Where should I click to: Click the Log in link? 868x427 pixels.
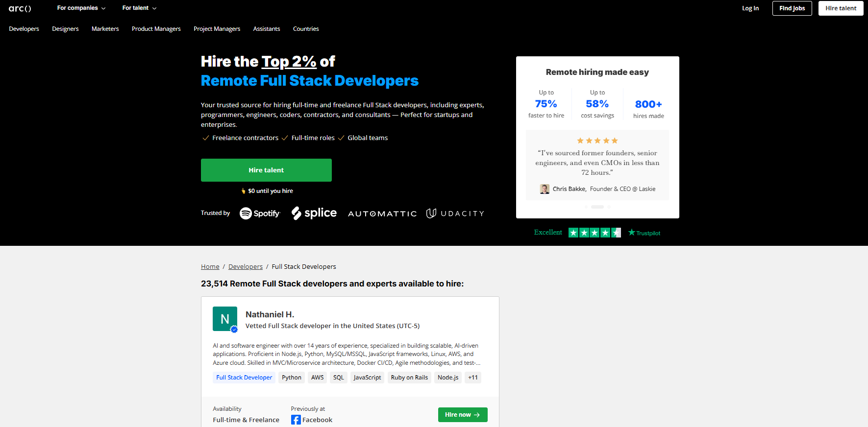point(750,8)
